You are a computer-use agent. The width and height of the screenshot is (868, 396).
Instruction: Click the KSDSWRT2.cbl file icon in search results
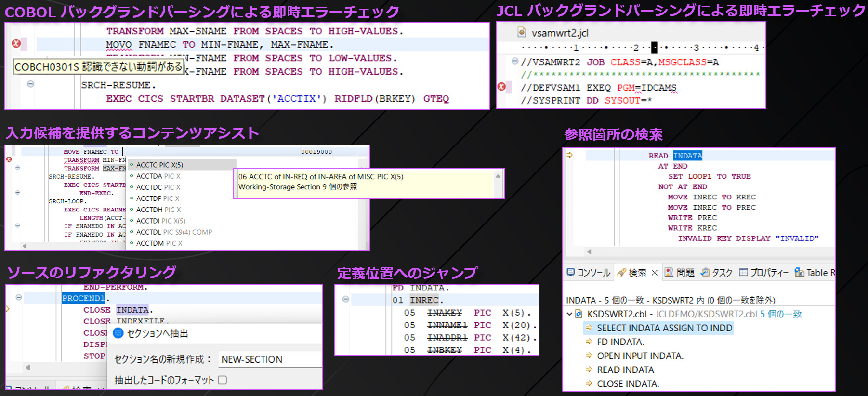coord(579,314)
